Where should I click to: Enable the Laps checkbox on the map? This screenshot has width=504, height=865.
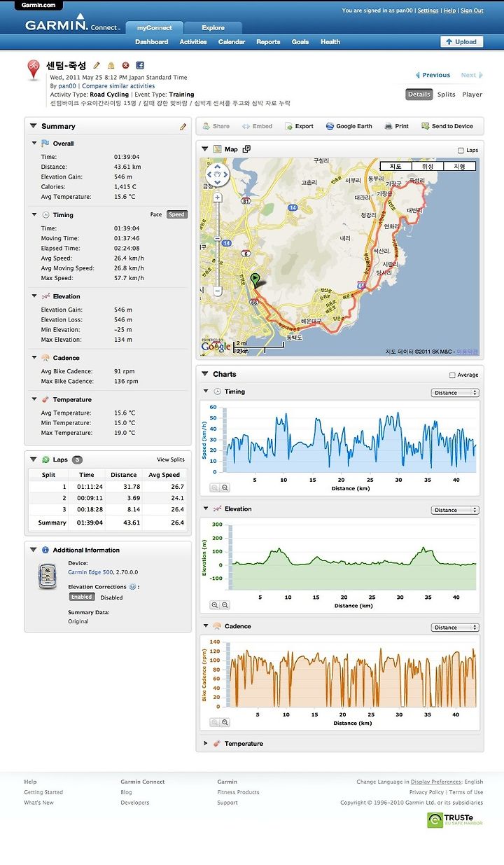[x=460, y=151]
